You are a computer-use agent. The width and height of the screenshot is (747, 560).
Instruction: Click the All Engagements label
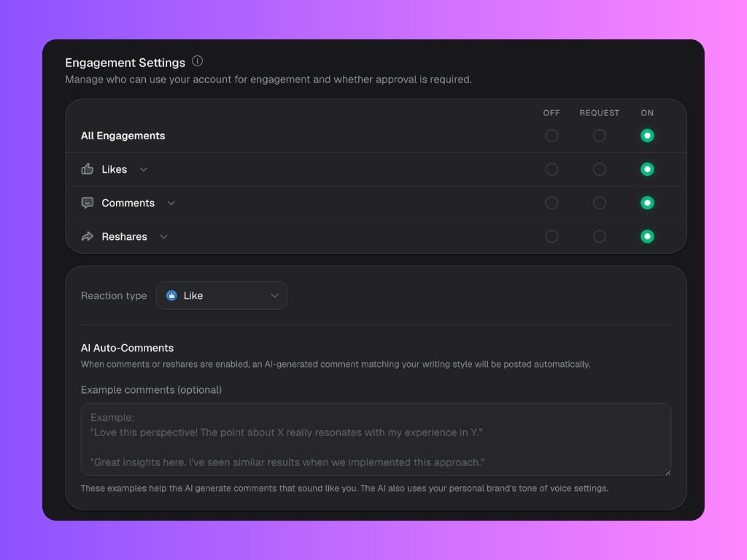tap(123, 136)
